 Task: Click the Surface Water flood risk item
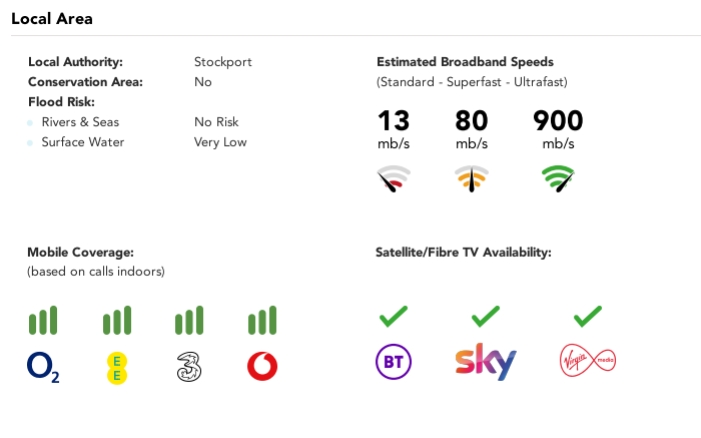point(83,142)
